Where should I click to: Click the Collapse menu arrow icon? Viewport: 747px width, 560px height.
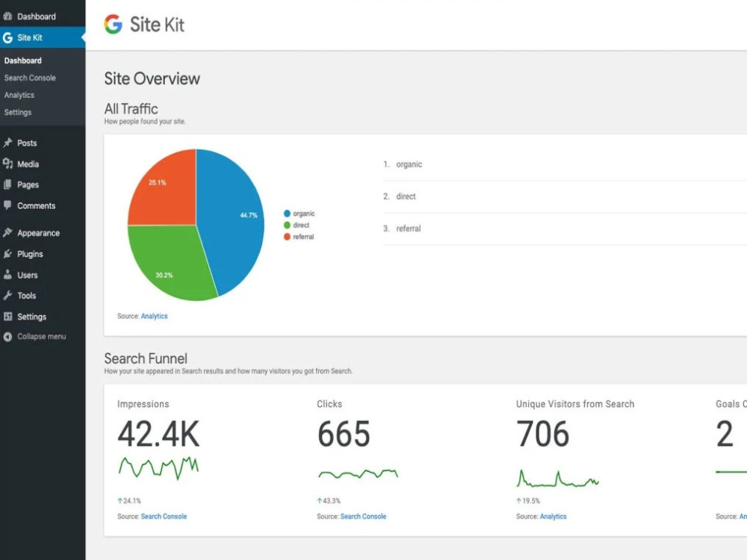[x=7, y=337]
